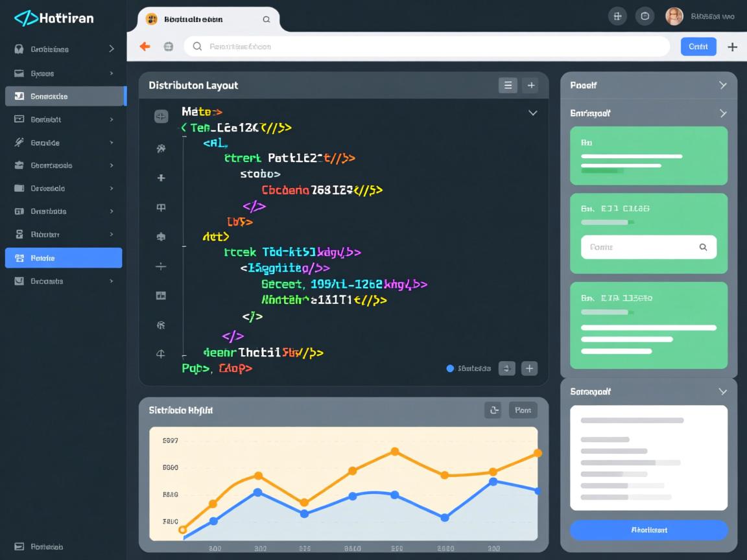Click the blue button at the address bar's right

(698, 47)
